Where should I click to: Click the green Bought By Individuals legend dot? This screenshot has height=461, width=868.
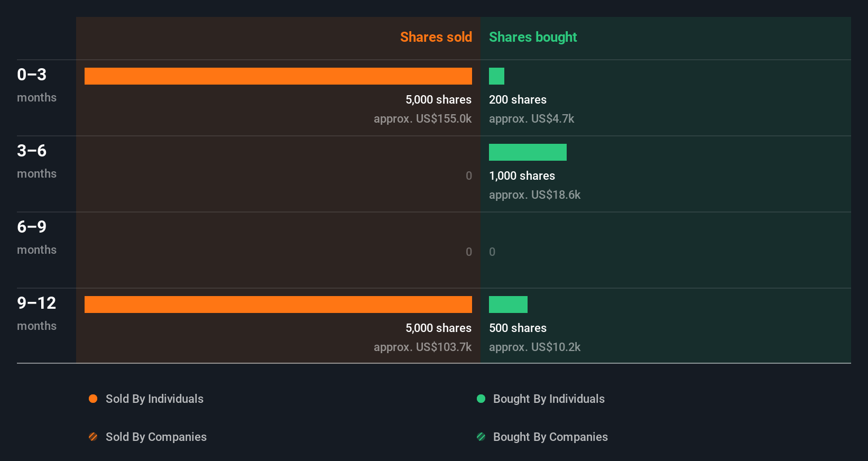(x=481, y=399)
